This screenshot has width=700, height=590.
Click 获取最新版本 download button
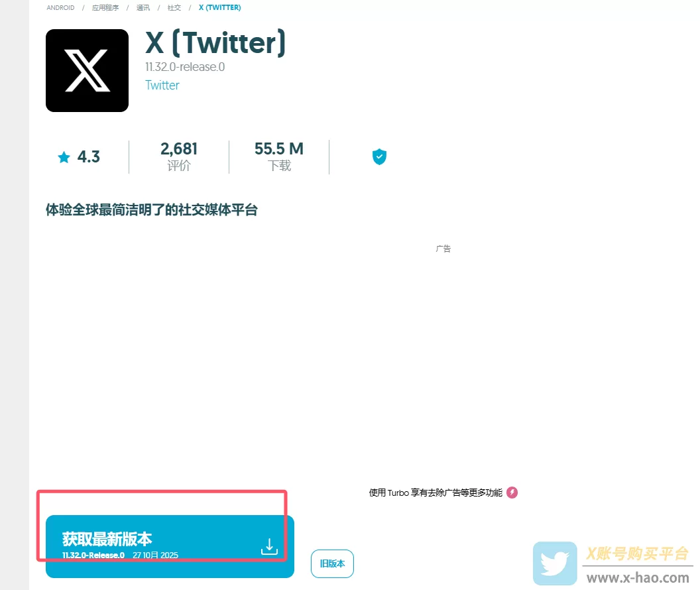[x=170, y=546]
